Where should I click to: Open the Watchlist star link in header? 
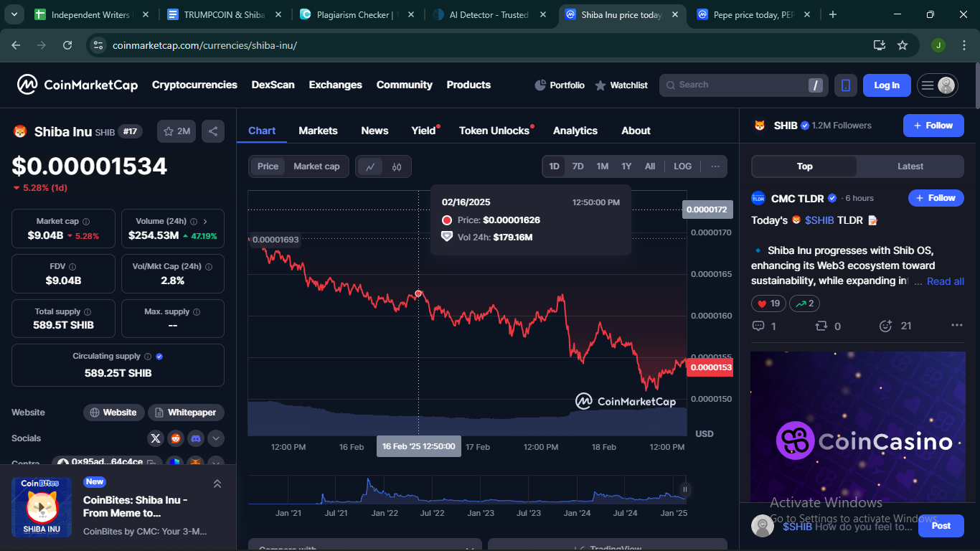[x=621, y=85]
